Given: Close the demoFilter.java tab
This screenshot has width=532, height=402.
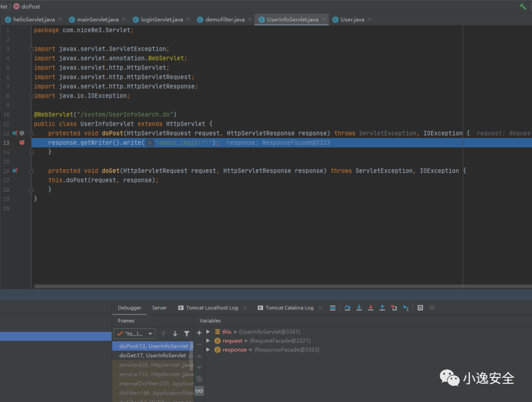Looking at the screenshot, I should point(250,19).
